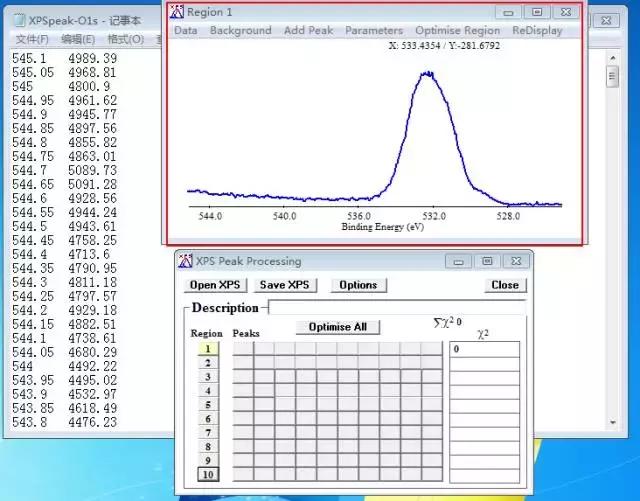Click ReDisplay in the menu bar

[537, 31]
